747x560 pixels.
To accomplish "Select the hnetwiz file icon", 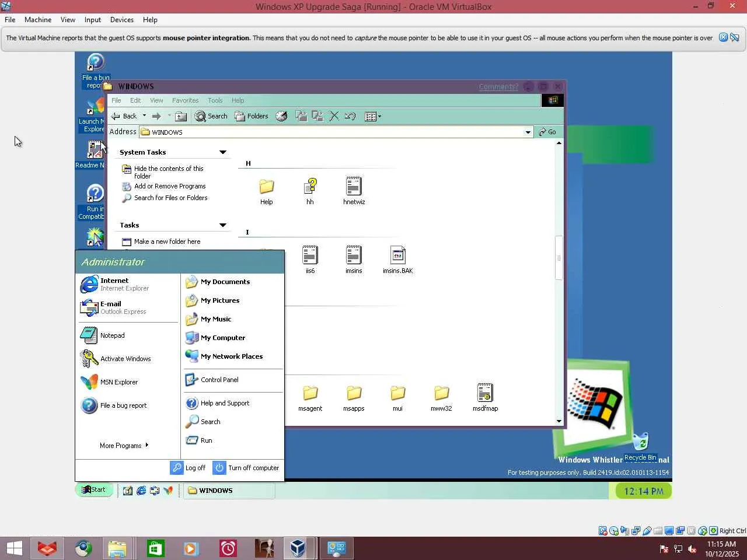I will point(354,191).
